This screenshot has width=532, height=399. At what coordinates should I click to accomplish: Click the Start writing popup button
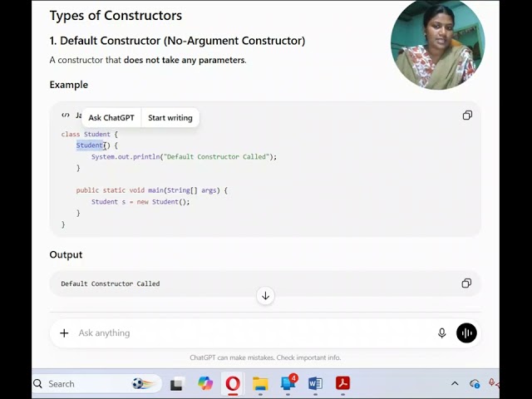pos(170,118)
